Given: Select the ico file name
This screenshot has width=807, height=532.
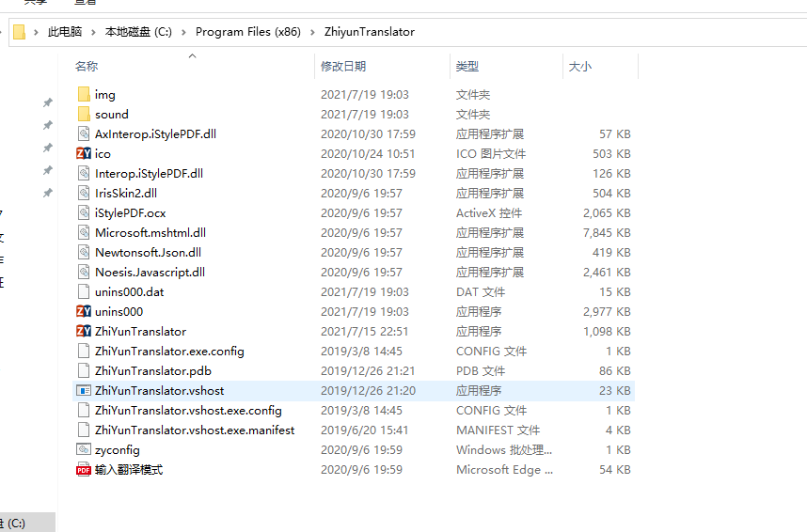Looking at the screenshot, I should [x=103, y=154].
